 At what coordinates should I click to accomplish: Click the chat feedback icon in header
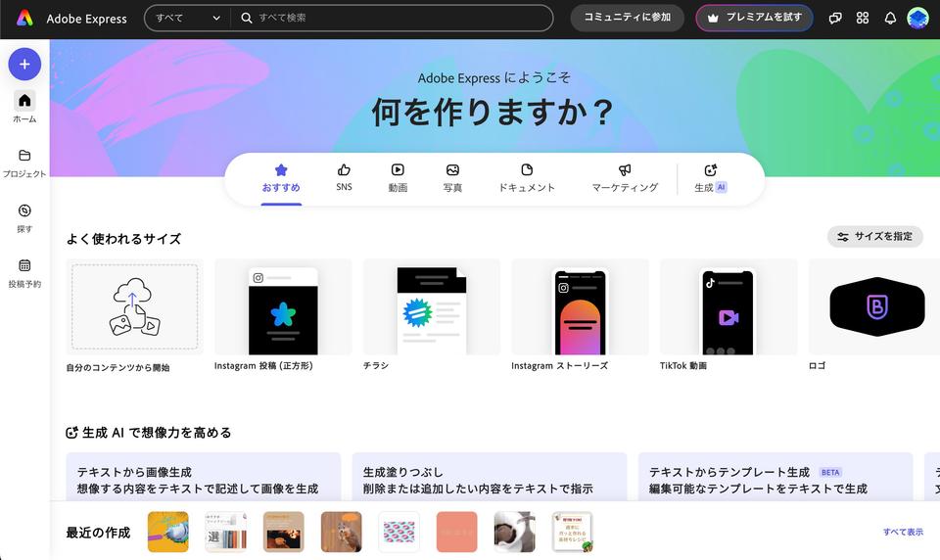tap(835, 18)
